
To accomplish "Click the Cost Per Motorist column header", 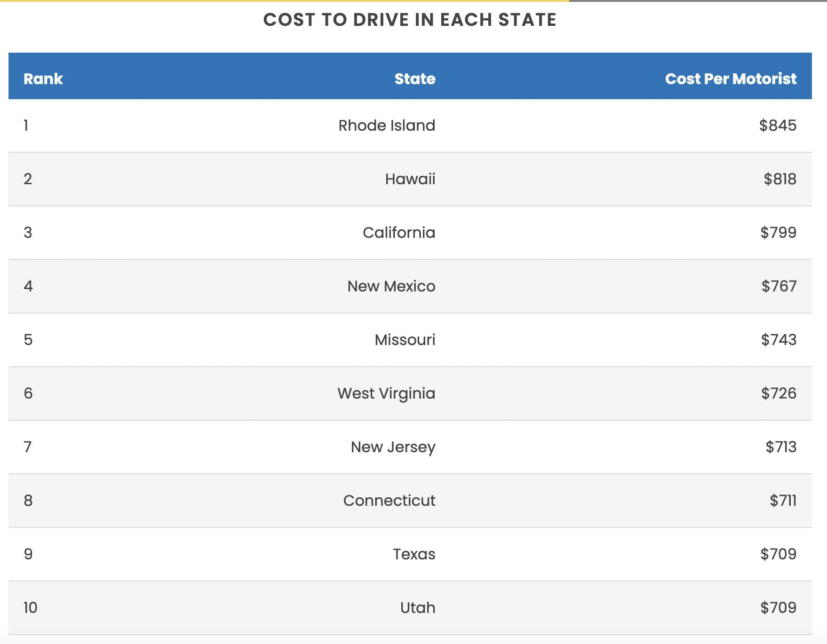I will (730, 79).
